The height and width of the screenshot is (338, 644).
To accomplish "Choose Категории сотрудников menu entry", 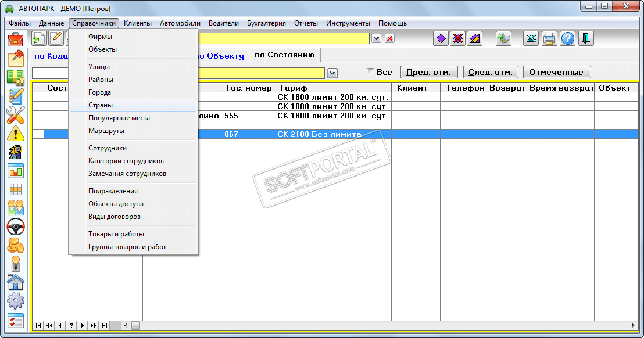I will click(x=133, y=161).
